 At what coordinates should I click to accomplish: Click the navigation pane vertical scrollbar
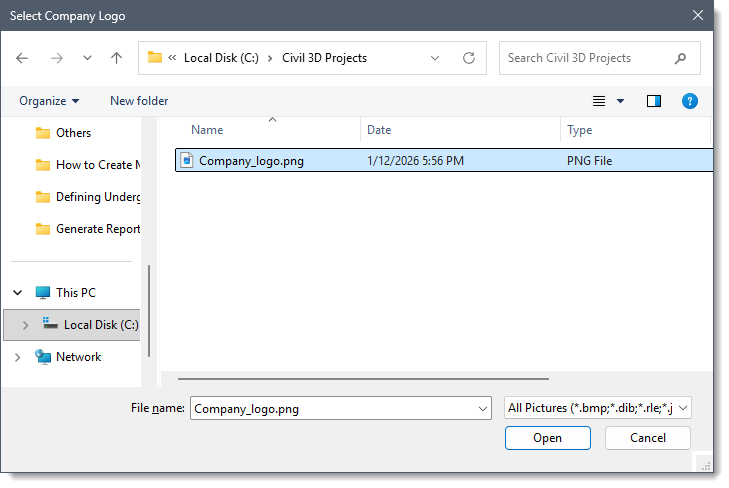coord(149,311)
